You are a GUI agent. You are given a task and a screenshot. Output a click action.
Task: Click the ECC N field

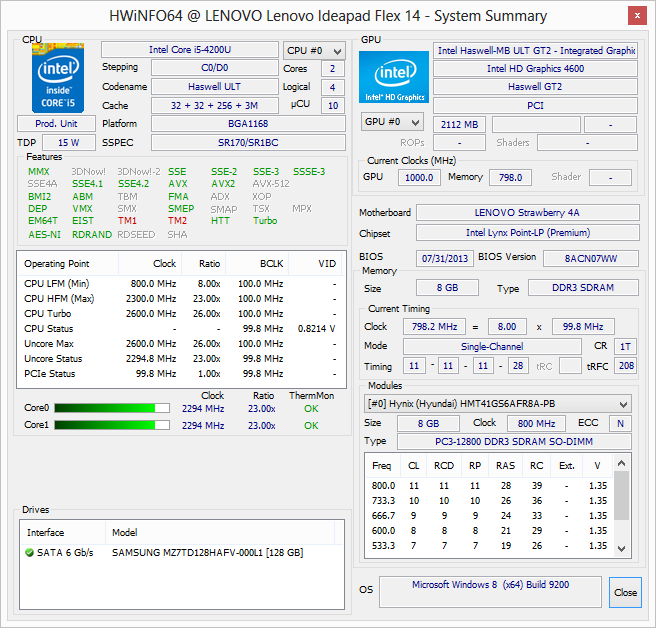[x=620, y=423]
